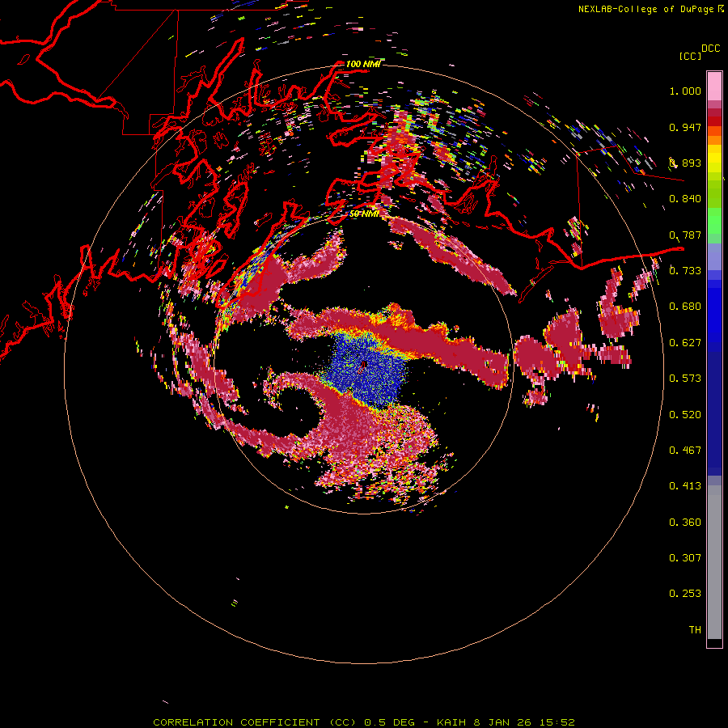The width and height of the screenshot is (728, 728).
Task: Select the 1.000 legend value
Action: pyautogui.click(x=685, y=91)
